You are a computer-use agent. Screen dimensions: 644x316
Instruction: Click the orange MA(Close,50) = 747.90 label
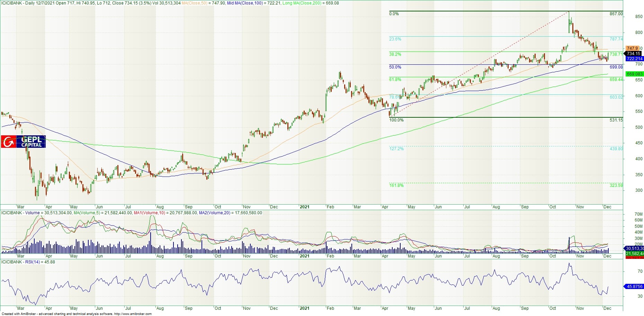click(x=204, y=3)
